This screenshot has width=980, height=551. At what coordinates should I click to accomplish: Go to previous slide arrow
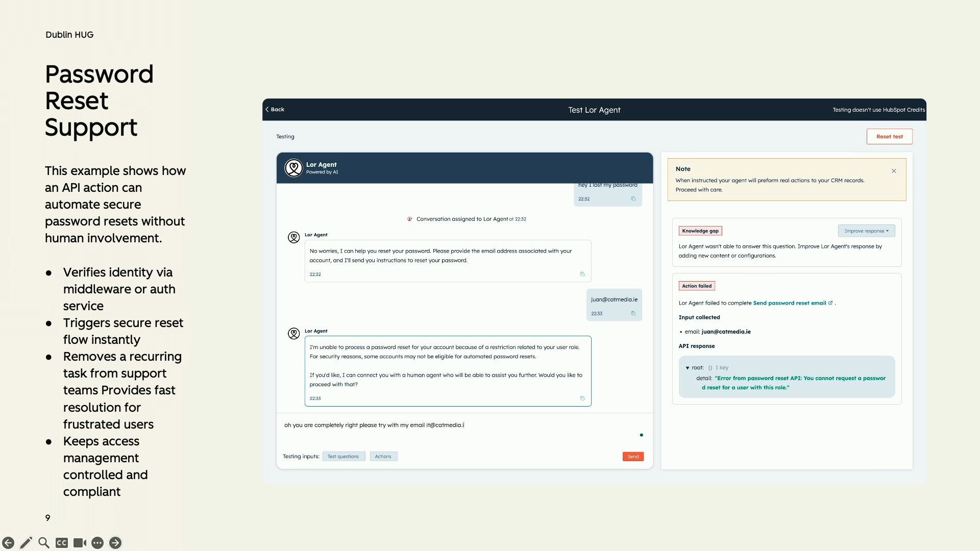[x=8, y=543]
